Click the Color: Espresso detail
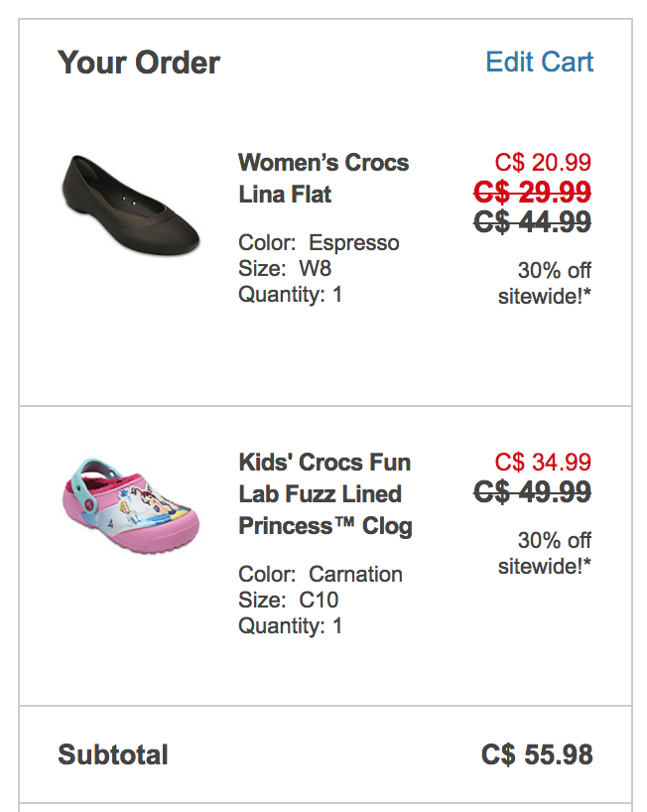The width and height of the screenshot is (647, 812). click(x=319, y=243)
